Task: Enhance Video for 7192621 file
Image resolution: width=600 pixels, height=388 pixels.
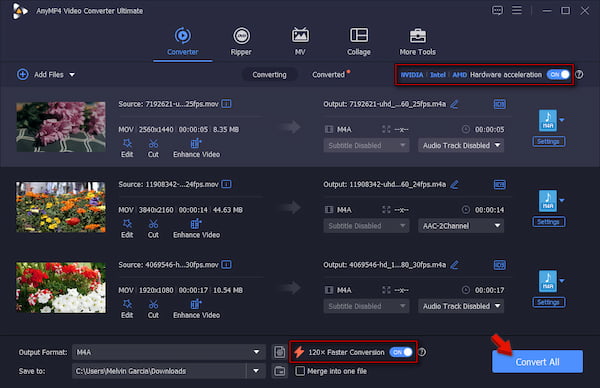Action: pos(196,148)
